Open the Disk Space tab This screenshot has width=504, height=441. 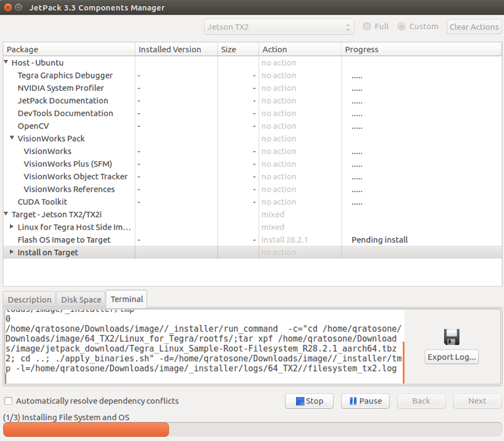(81, 299)
